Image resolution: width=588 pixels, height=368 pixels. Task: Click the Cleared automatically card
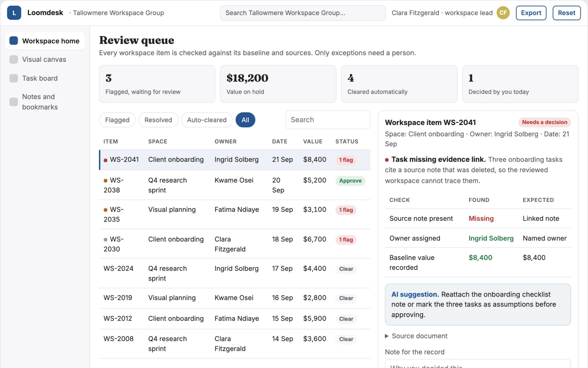tap(399, 84)
